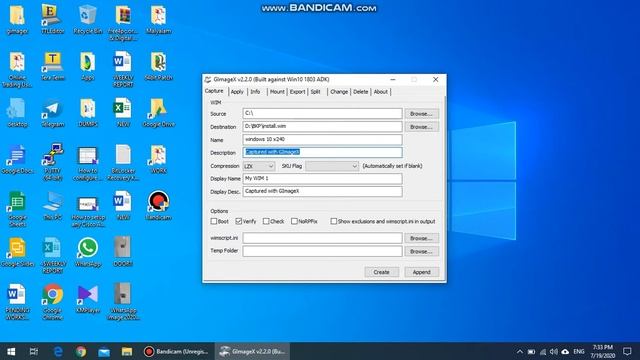
Task: Click the Display Desc. input field
Action: tap(322, 191)
